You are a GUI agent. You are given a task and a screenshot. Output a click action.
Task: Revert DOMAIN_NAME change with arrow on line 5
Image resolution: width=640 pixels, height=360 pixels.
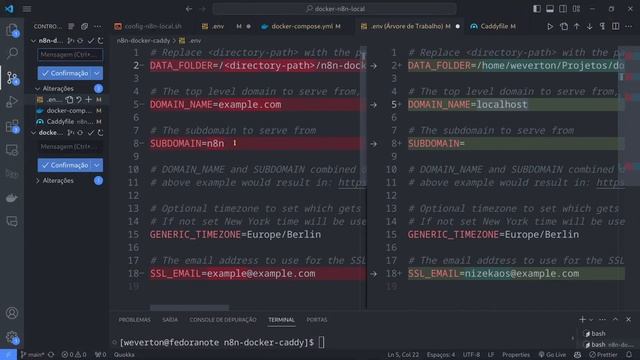tap(373, 105)
